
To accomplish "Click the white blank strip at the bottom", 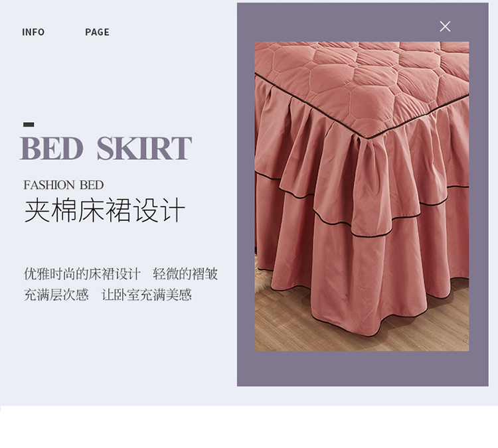I will pyautogui.click(x=249, y=427).
